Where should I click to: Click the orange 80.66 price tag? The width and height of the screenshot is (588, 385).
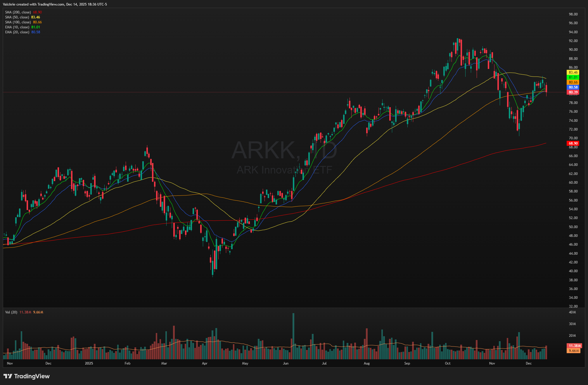[573, 82]
